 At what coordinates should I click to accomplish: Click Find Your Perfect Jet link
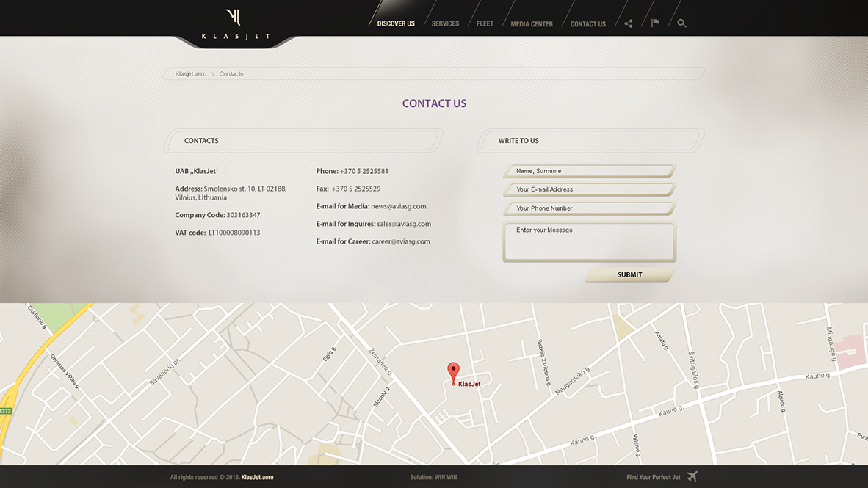654,477
